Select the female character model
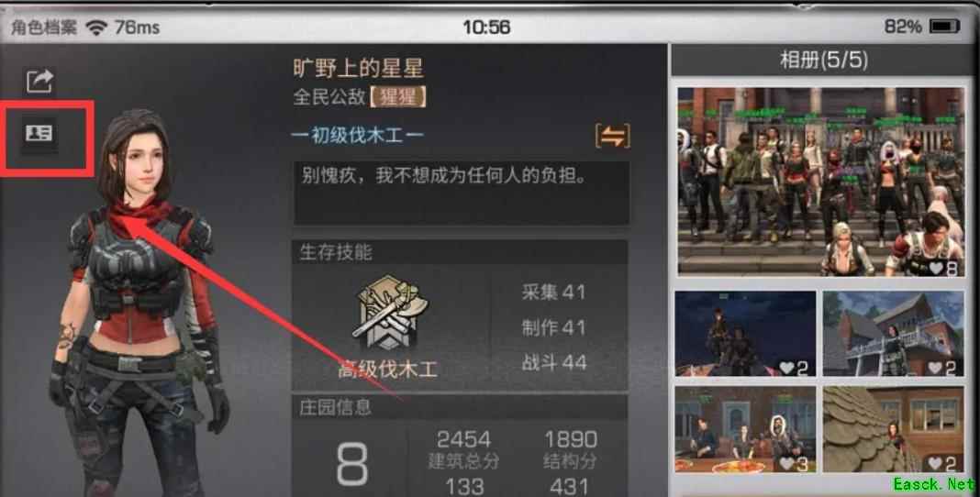 coord(139,300)
